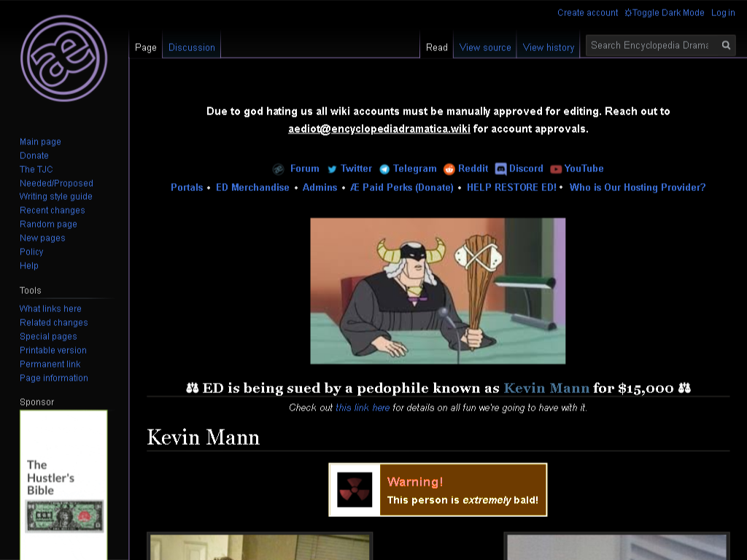Click the YouTube play icon

coord(556,169)
